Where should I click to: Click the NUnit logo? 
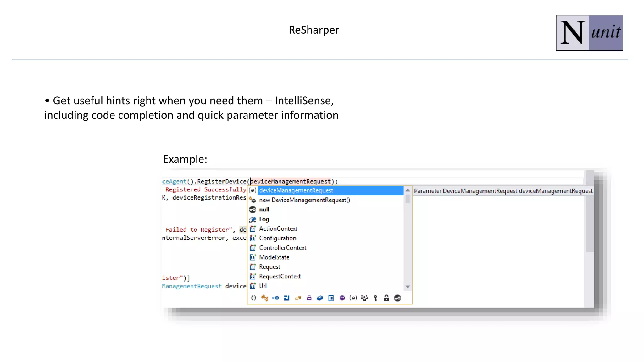589,33
